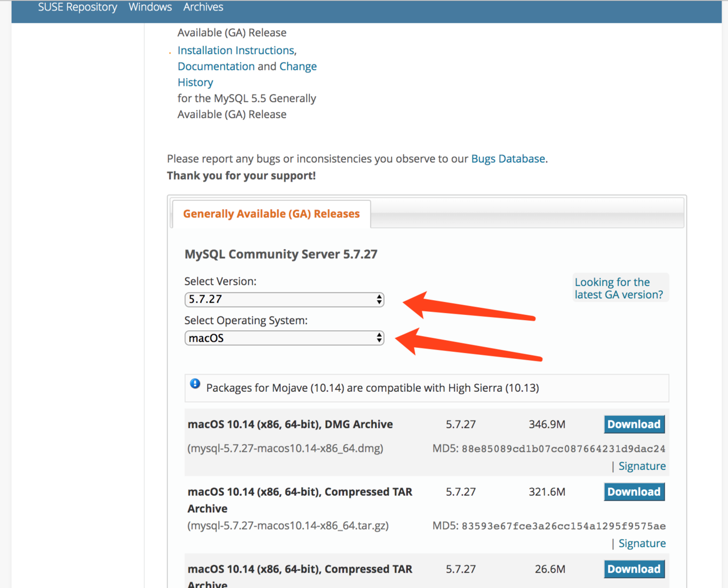Screen dimensions: 728x588
Task: Open the Windows nav item
Action: click(x=150, y=7)
